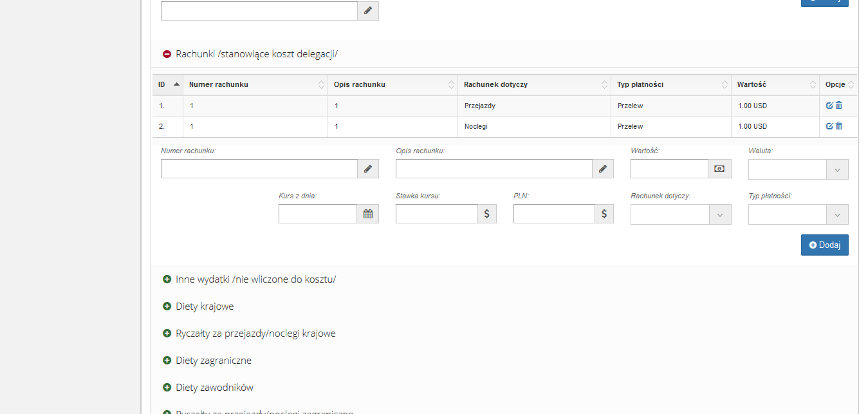The height and width of the screenshot is (414, 868).
Task: Open the Typ płatności dropdown
Action: tap(798, 214)
